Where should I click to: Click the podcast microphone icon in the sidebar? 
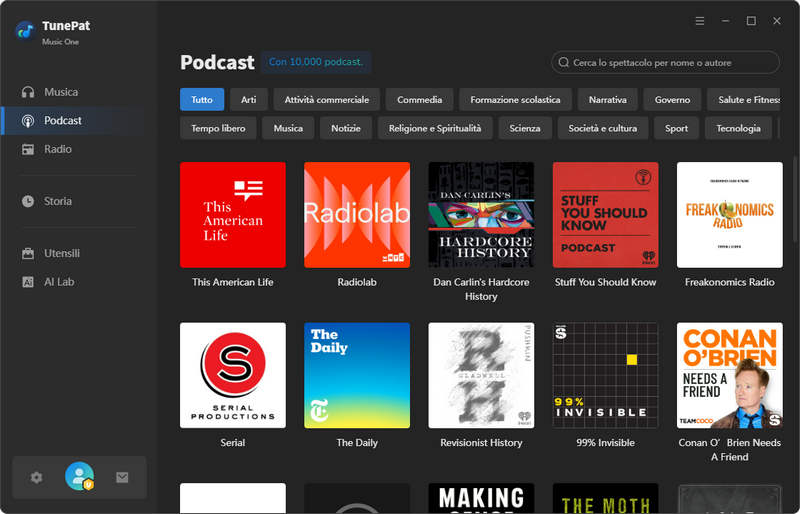click(28, 120)
